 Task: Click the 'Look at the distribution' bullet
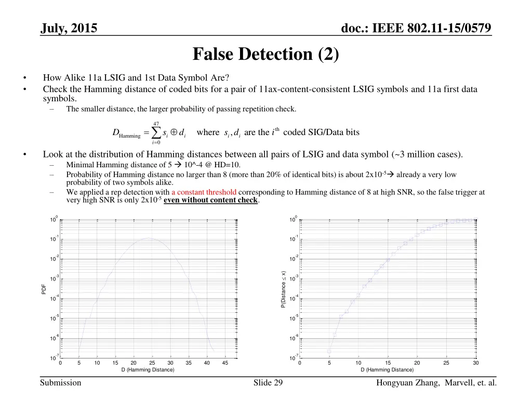252,154
